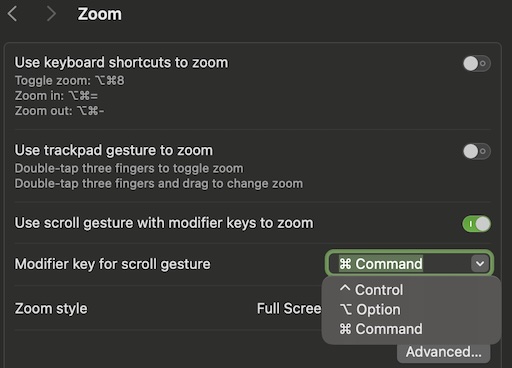Turn on trackpad gesture to zoom

(477, 151)
